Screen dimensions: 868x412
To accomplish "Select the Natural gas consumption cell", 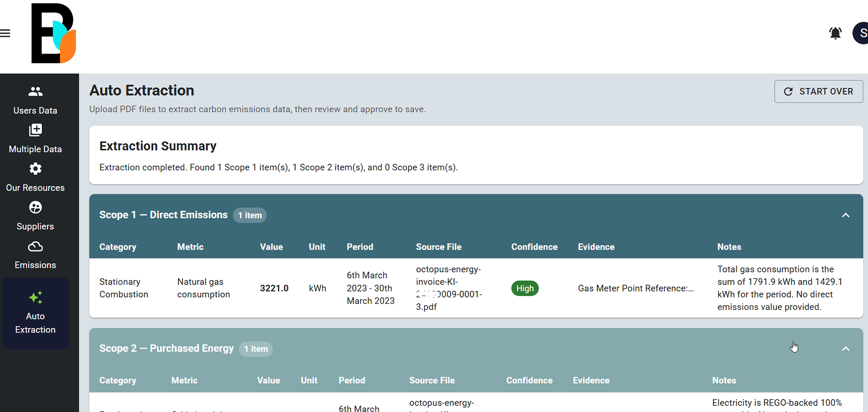I will tap(204, 288).
